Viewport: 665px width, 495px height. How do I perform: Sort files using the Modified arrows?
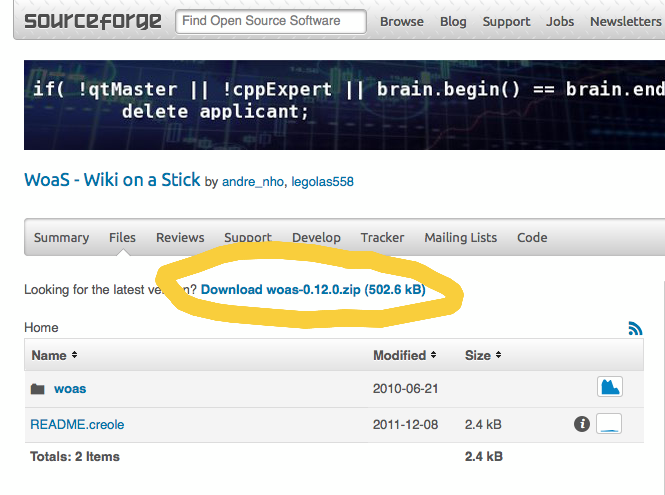[x=433, y=355]
